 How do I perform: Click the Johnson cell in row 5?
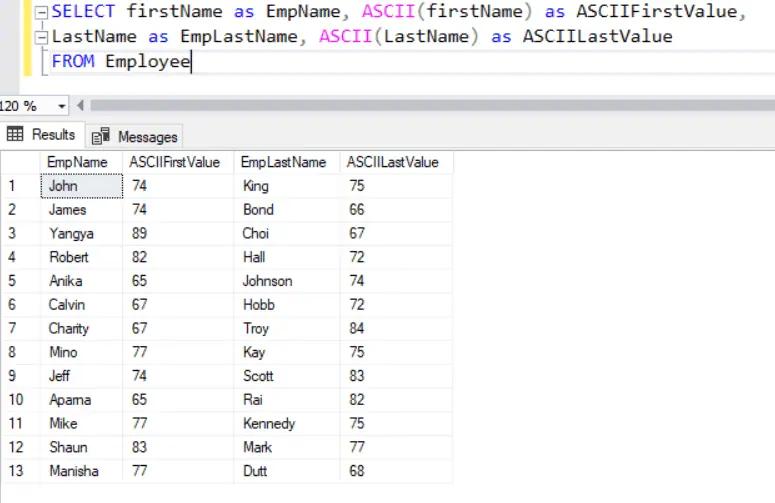click(x=268, y=281)
